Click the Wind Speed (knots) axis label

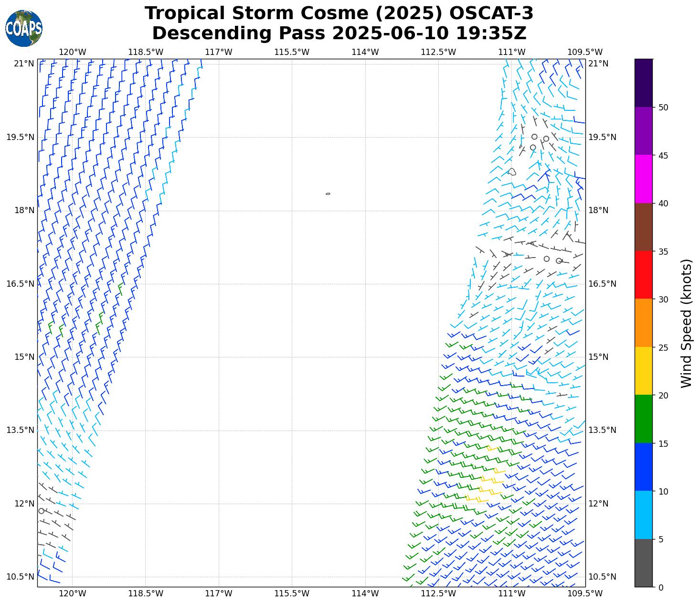point(686,323)
